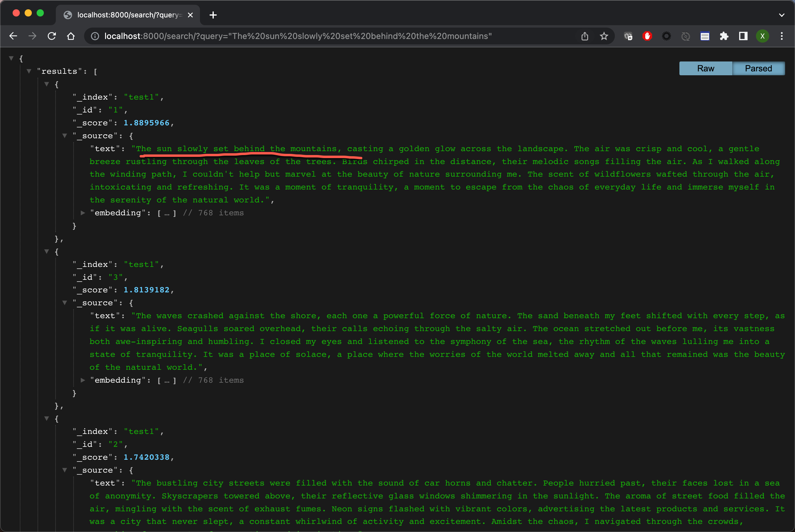Collapse the _source object of result id 1

tap(65, 135)
